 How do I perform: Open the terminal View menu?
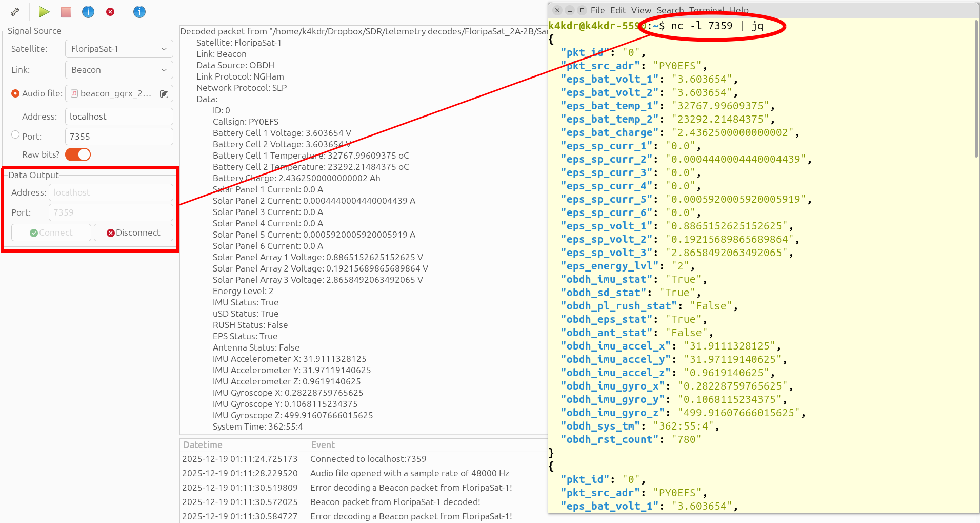coord(641,10)
